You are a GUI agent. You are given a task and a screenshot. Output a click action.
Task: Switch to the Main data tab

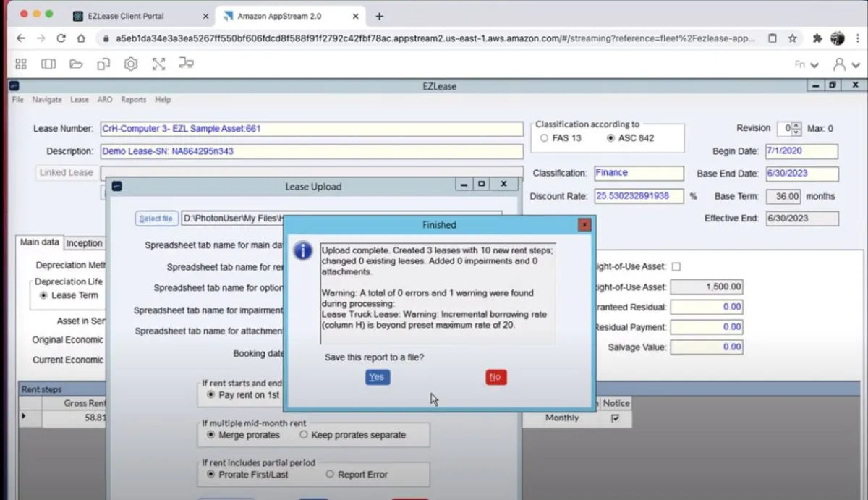[39, 242]
